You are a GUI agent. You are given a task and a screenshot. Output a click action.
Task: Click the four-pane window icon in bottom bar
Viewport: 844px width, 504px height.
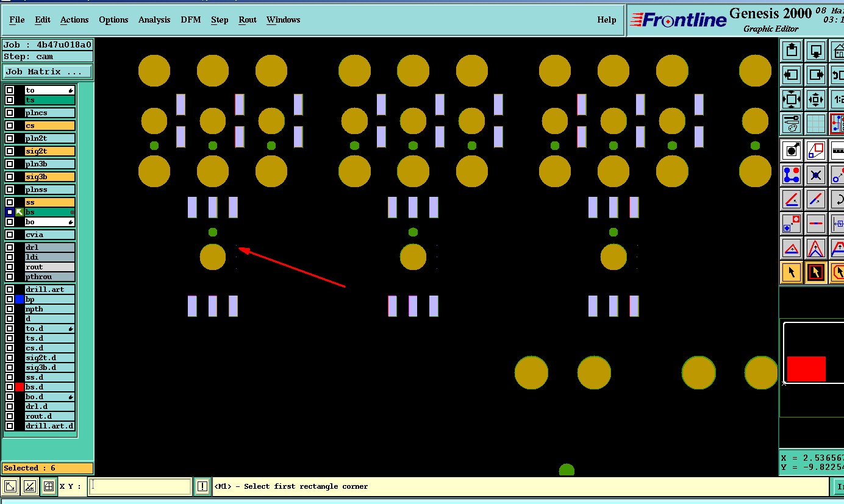pos(48,486)
